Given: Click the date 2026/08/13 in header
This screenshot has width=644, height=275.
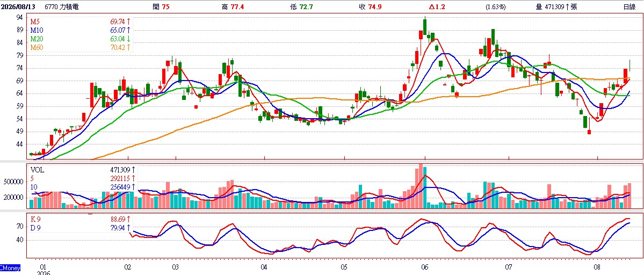Looking at the screenshot, I should (18, 7).
